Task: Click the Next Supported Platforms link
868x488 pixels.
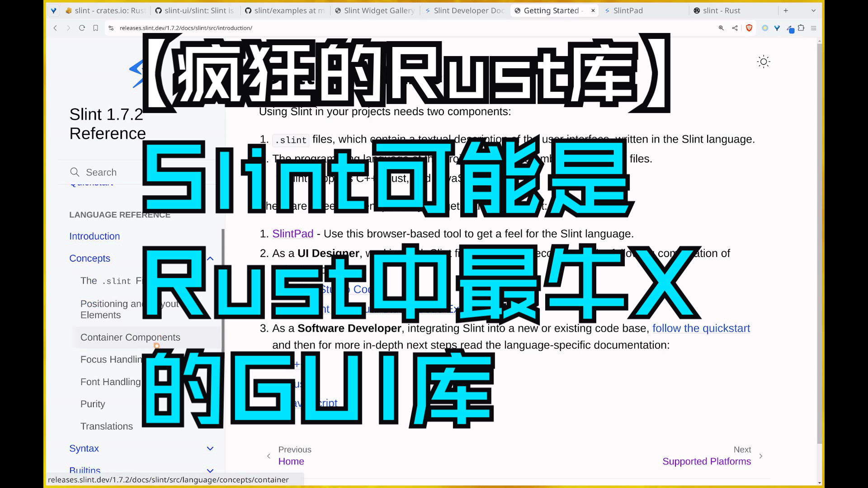Action: (x=707, y=460)
